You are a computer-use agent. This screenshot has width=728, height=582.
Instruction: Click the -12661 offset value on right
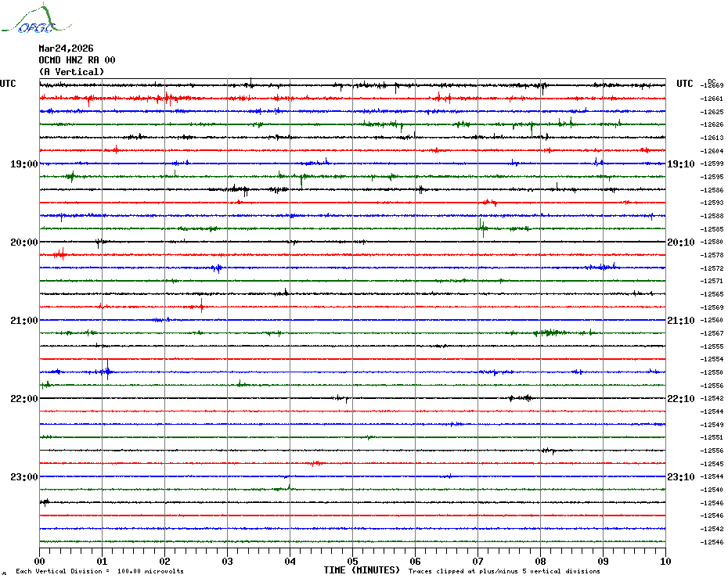coord(712,99)
